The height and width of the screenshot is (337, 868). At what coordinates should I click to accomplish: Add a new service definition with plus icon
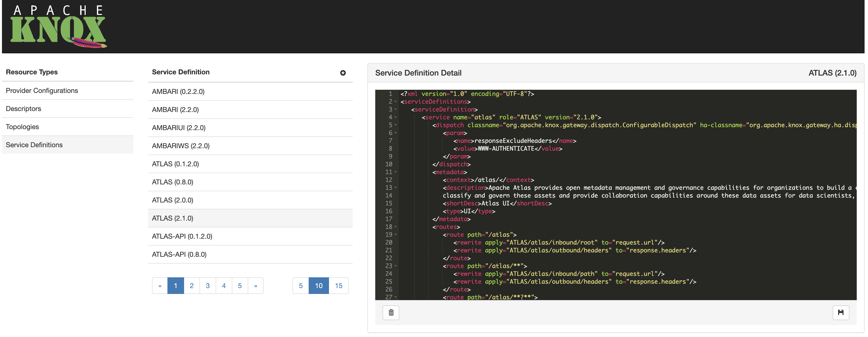342,73
